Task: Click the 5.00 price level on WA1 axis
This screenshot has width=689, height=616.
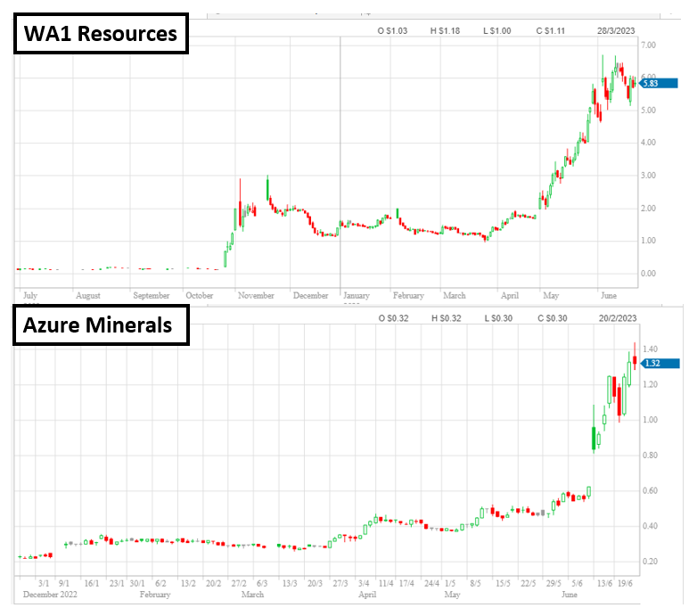Action: (648, 111)
